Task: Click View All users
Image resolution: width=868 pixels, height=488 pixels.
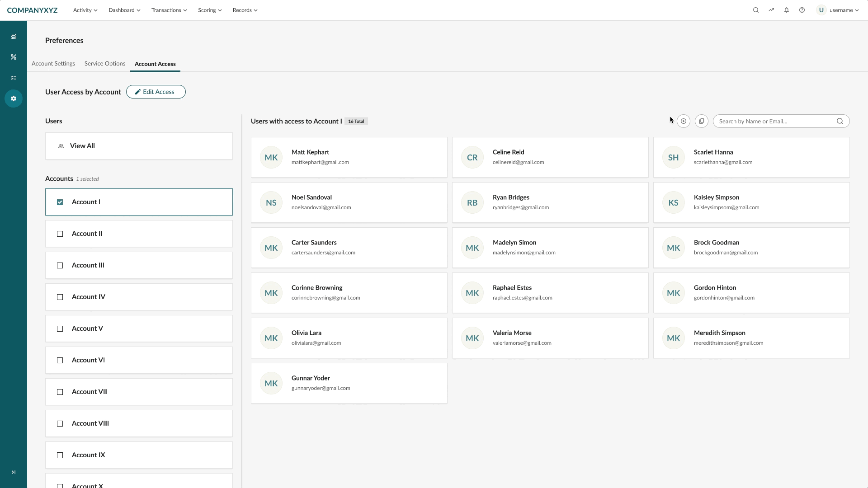Action: coord(82,145)
